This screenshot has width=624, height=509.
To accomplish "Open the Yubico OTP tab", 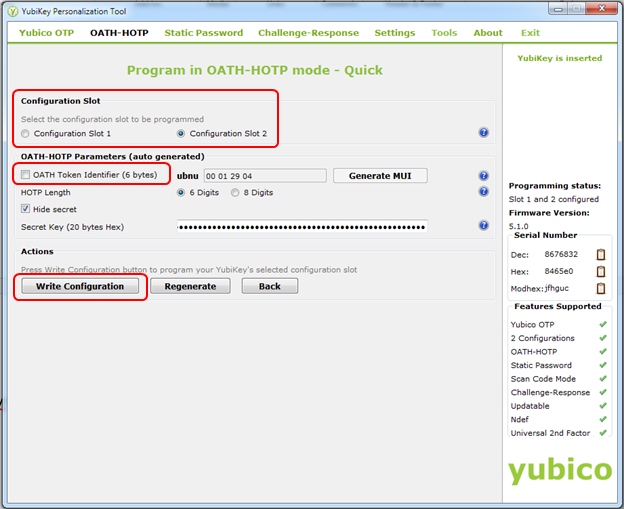I will click(47, 33).
